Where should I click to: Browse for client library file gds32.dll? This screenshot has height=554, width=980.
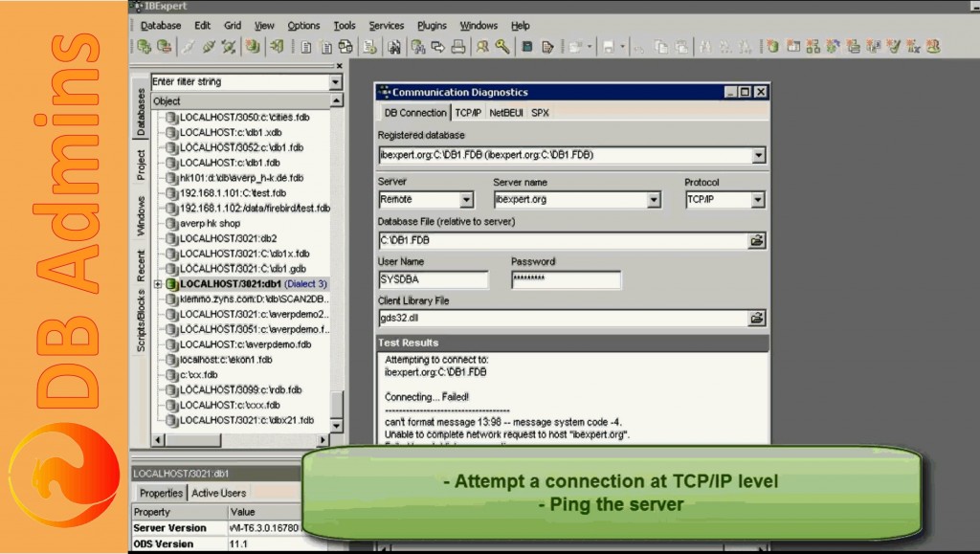tap(757, 318)
